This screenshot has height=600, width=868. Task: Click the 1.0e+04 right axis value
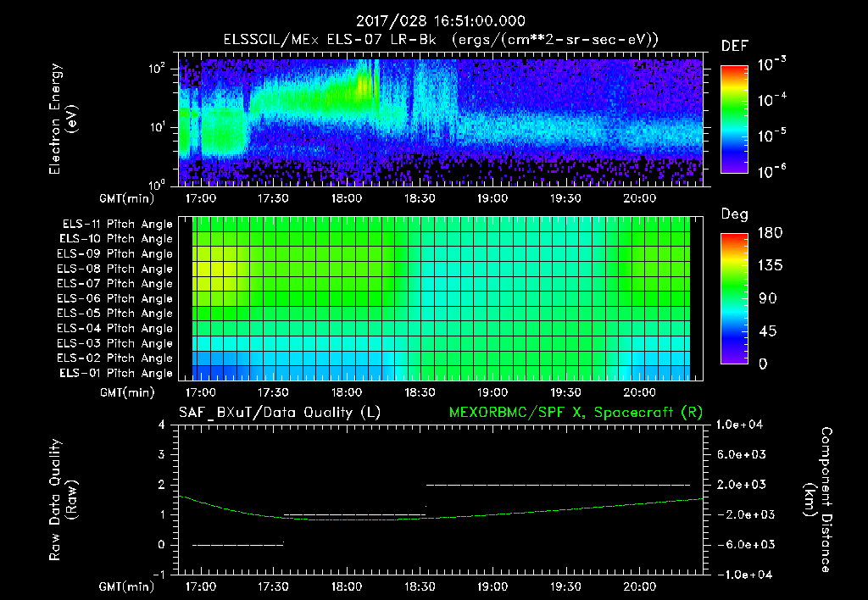point(739,425)
